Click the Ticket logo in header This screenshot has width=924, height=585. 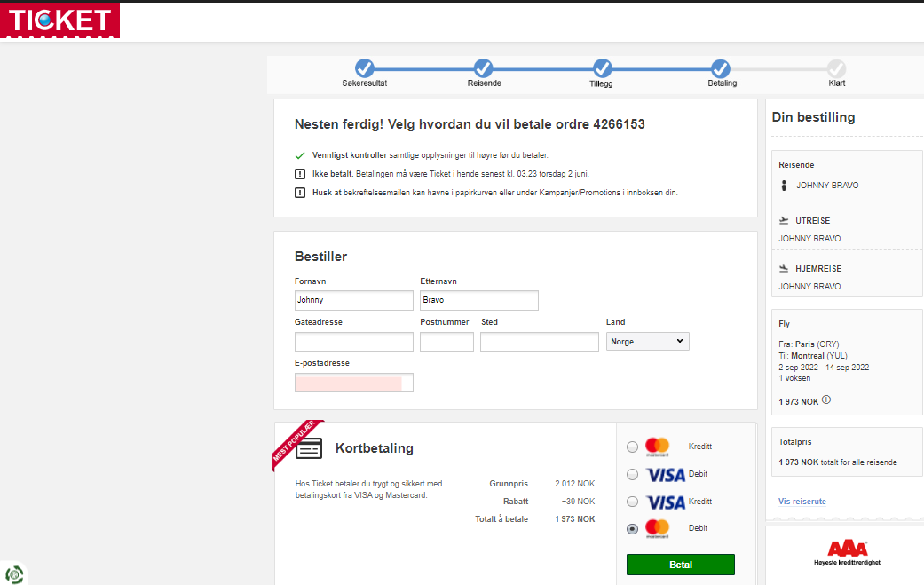(59, 20)
